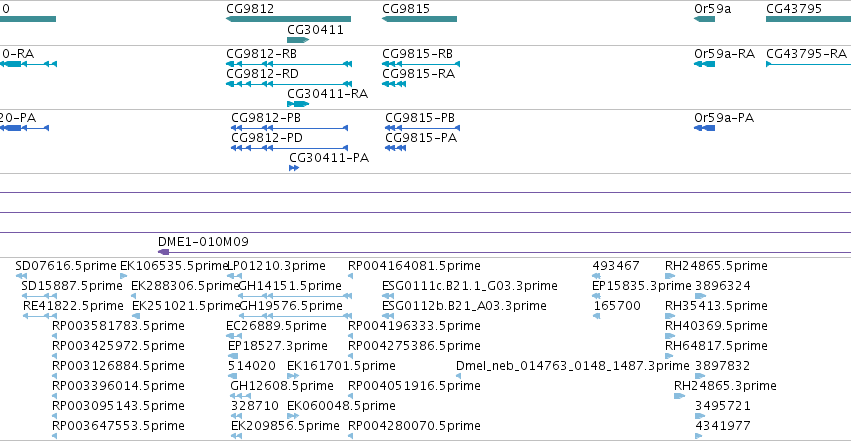Screen dimensions: 851x441
Task: Click the CG30411 gene arrow glyph
Action: (298, 40)
